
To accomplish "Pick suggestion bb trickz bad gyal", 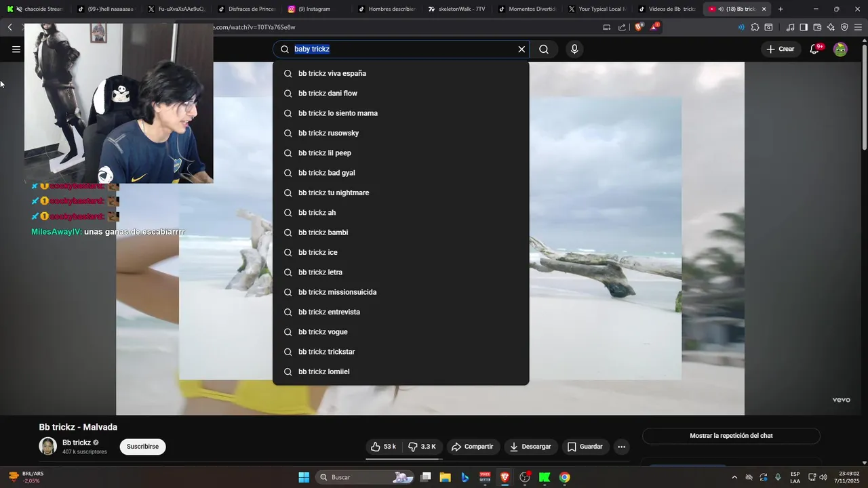I will [x=401, y=173].
